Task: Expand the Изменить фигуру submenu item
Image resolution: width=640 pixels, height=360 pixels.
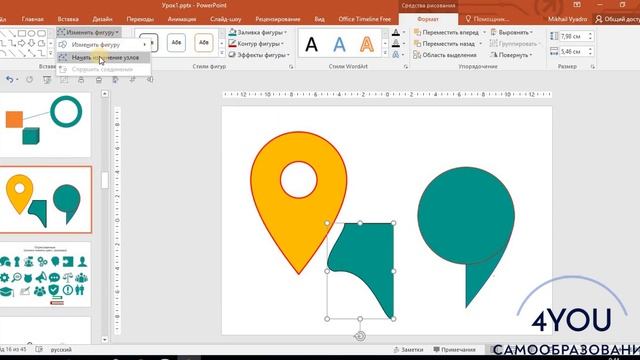Action: [103, 44]
